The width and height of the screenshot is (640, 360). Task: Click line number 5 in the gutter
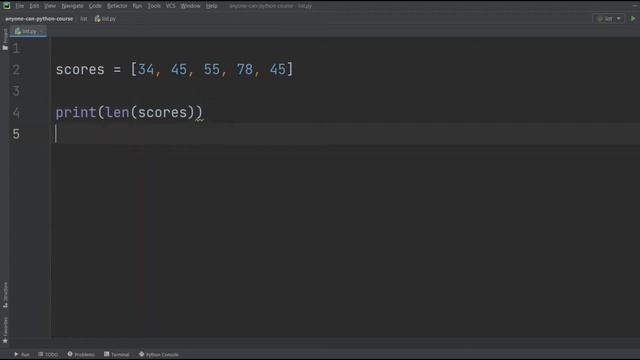pos(16,134)
